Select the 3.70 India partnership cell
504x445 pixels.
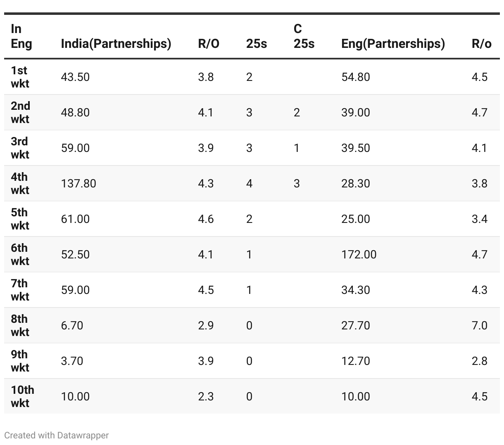(72, 361)
